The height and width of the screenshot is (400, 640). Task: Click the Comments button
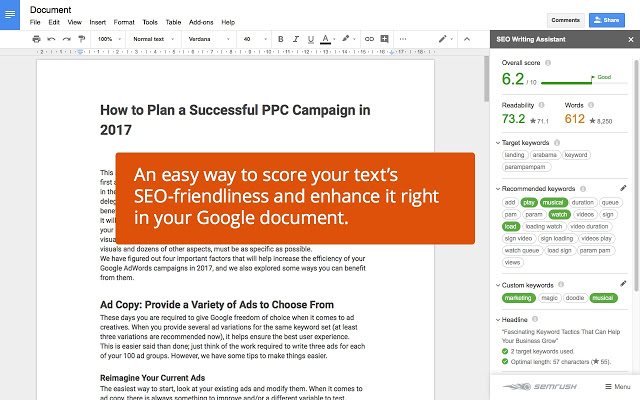[566, 20]
